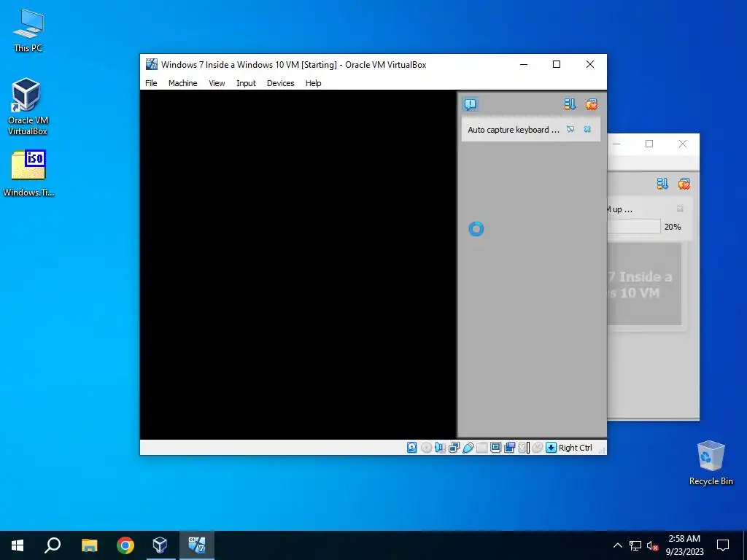Open the Windows action center

coord(723,545)
